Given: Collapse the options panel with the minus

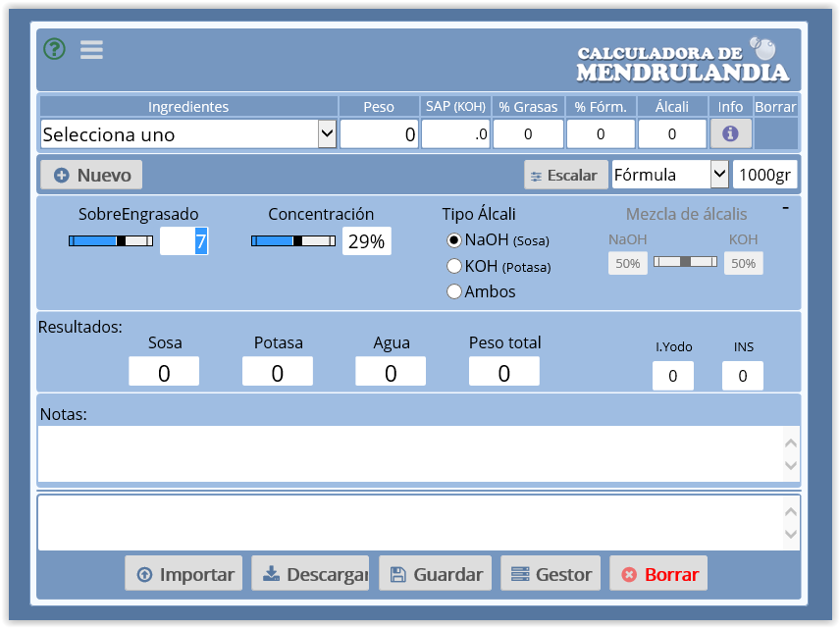Looking at the screenshot, I should [785, 208].
